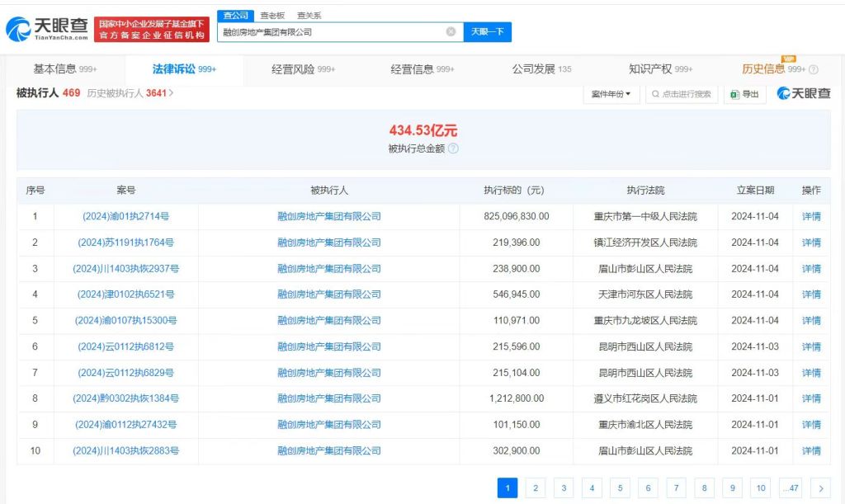This screenshot has width=845, height=504.
Task: Click the help icon next to 历史信息
Action: [814, 69]
